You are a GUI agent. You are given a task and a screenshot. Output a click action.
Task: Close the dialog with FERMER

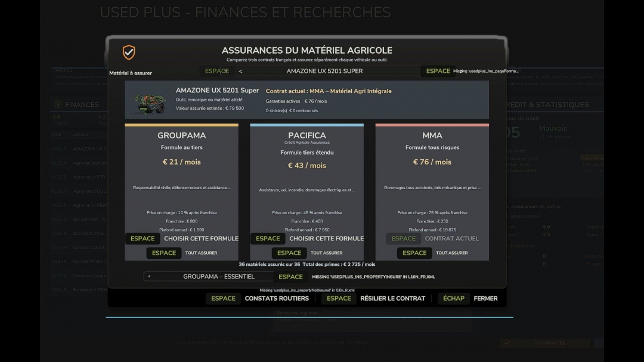pos(467,298)
